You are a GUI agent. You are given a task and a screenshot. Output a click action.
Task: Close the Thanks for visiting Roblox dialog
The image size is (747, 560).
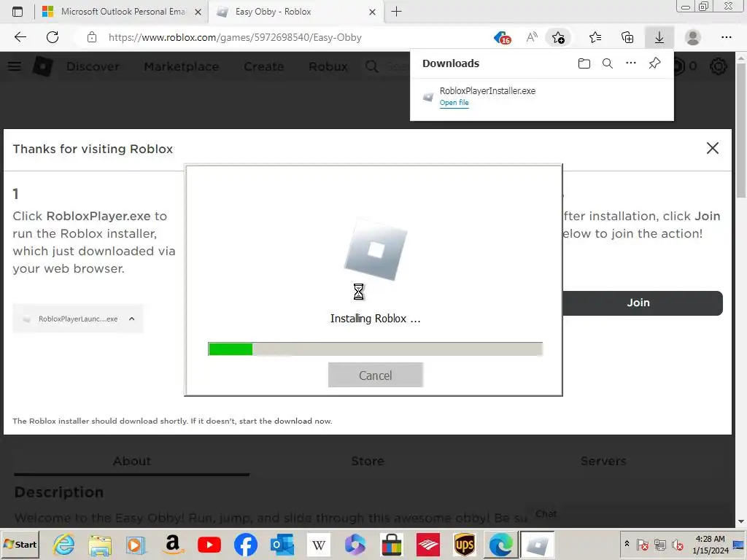712,148
